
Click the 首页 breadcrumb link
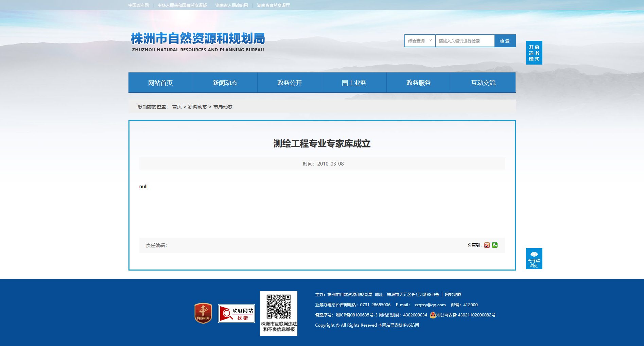tap(177, 107)
